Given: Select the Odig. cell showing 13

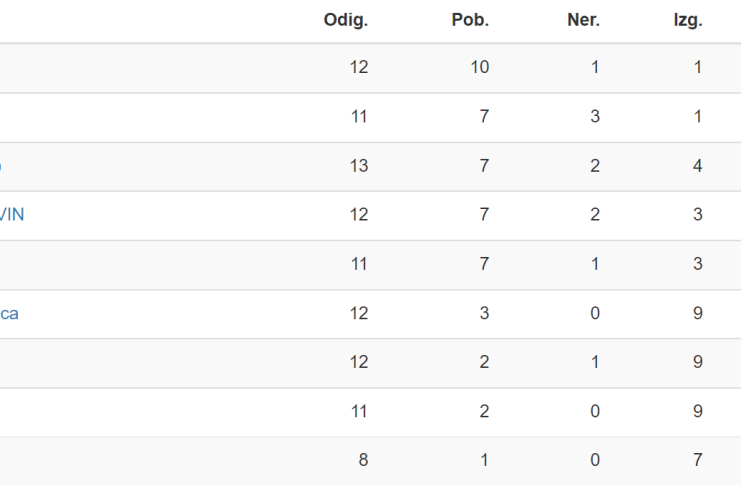Looking at the screenshot, I should coord(359,166).
